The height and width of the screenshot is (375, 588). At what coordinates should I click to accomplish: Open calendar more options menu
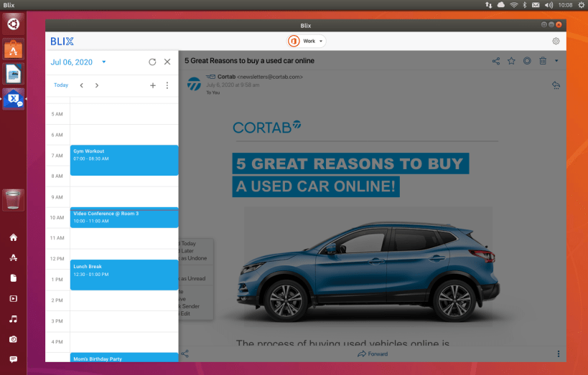pyautogui.click(x=167, y=85)
